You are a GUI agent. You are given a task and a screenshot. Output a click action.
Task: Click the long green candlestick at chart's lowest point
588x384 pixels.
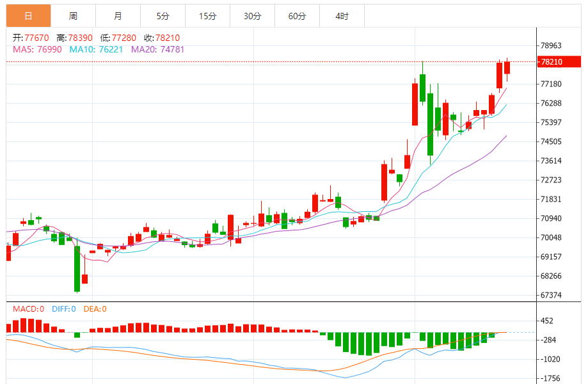point(77,269)
